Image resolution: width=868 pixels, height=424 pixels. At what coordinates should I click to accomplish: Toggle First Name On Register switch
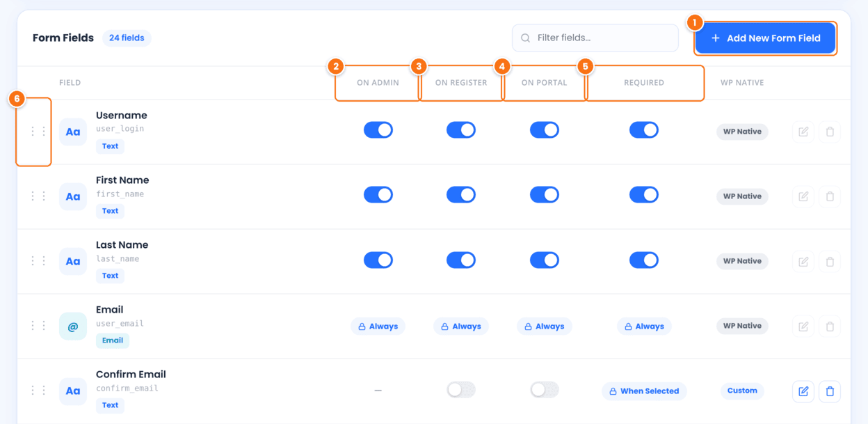(x=461, y=195)
